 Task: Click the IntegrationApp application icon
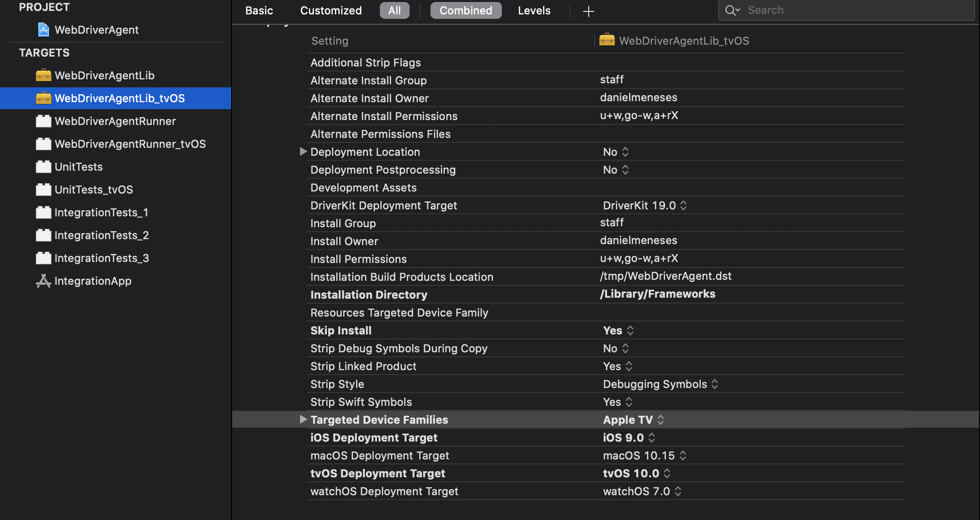44,281
